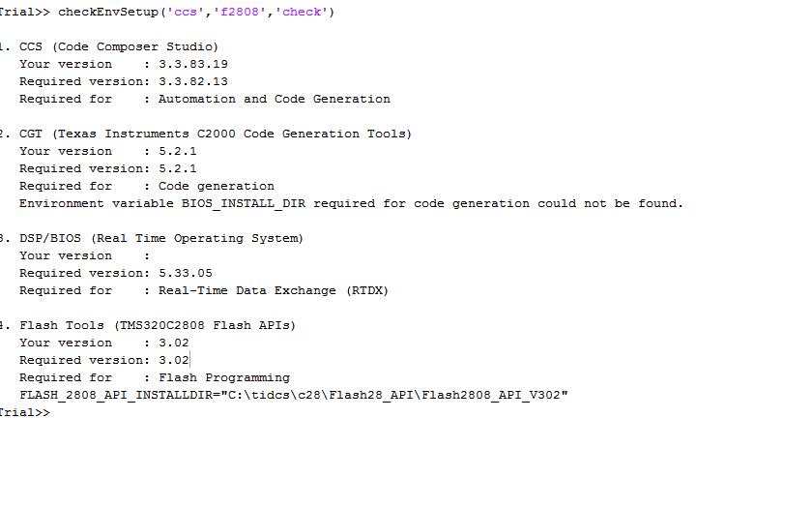Click the Flash Tools 'Your version' 3.02 value

click(x=173, y=343)
